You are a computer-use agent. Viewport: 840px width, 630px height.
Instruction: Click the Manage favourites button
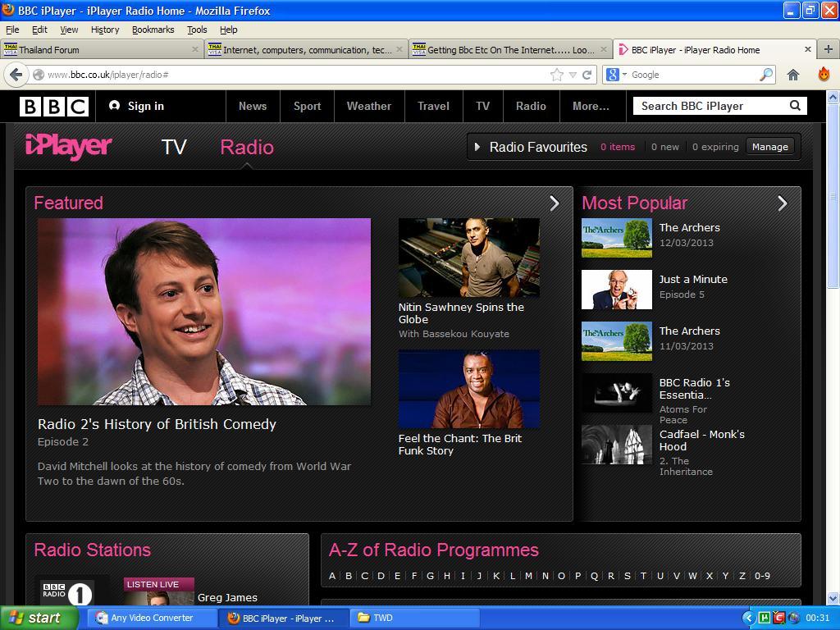[769, 147]
